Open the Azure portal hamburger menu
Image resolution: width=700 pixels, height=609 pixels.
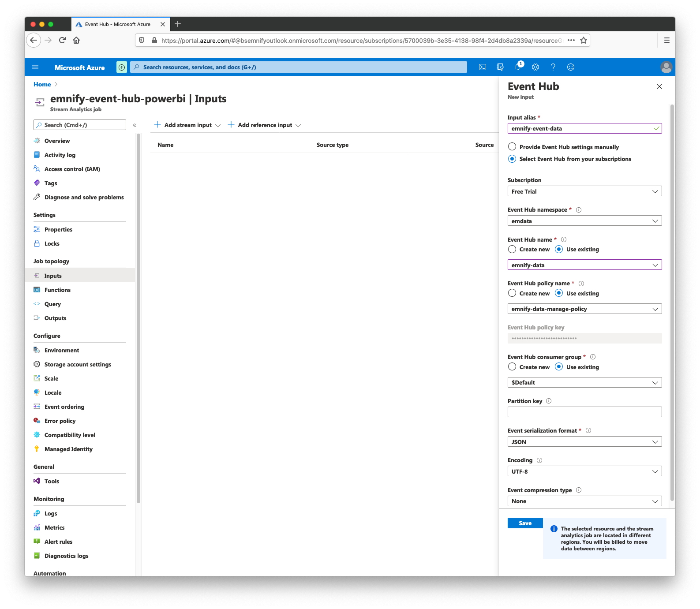point(36,67)
